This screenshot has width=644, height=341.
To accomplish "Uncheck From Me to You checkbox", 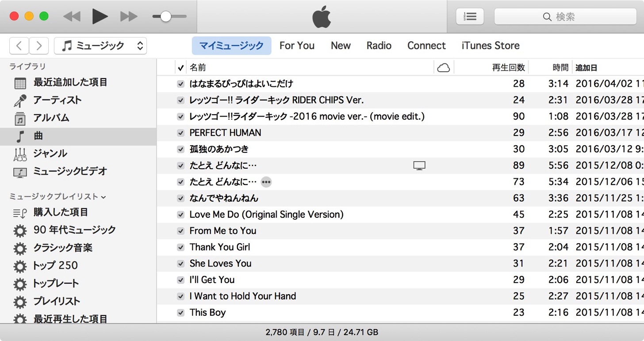I will (180, 231).
